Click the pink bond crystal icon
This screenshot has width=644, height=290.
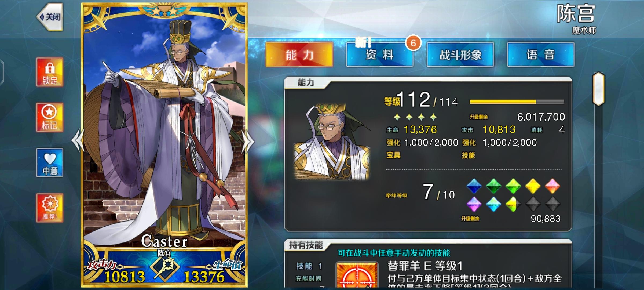552,186
